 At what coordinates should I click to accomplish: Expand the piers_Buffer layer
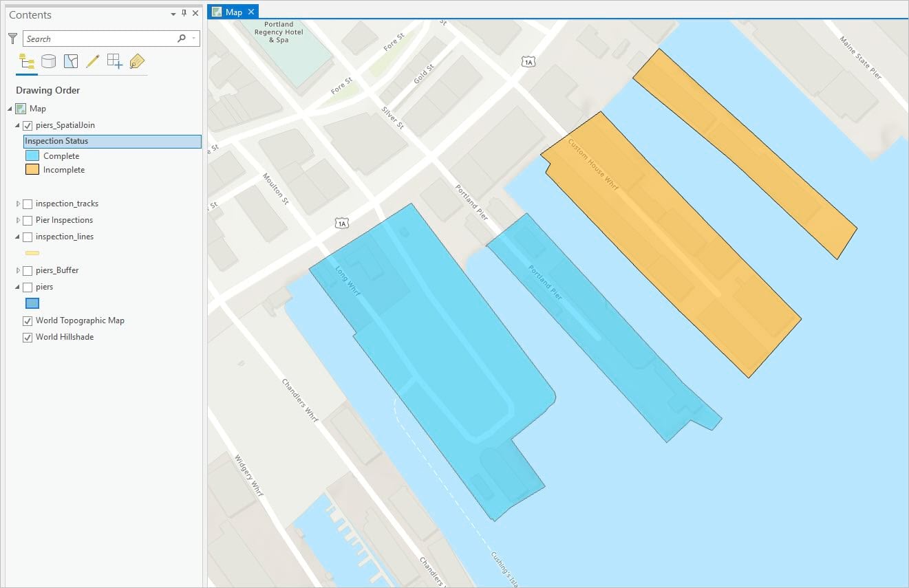(17, 270)
